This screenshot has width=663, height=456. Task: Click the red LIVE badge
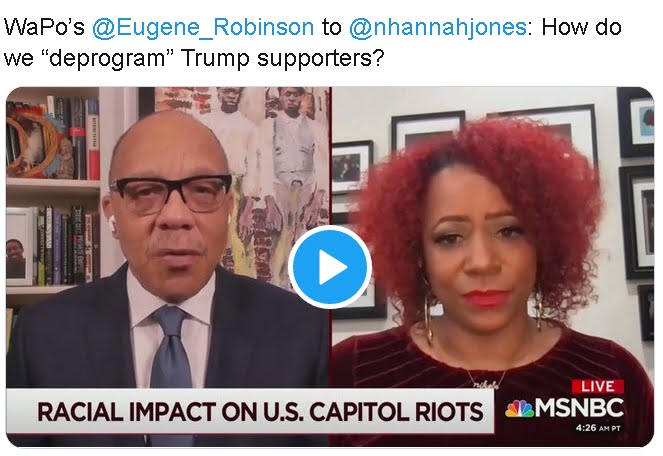[x=597, y=386]
